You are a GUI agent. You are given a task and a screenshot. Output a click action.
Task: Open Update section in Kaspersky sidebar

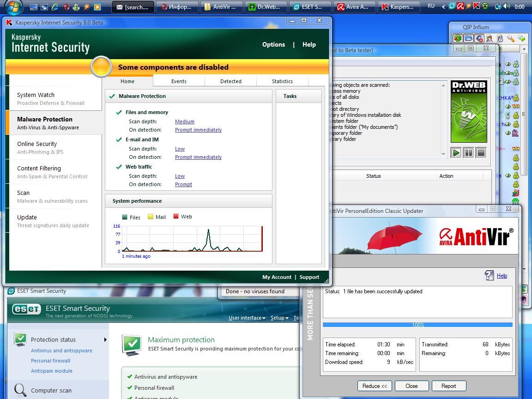tap(55, 221)
